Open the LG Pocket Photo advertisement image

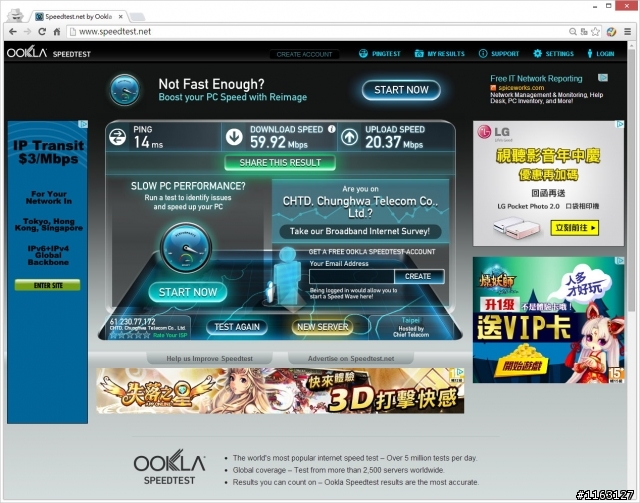pyautogui.click(x=548, y=183)
